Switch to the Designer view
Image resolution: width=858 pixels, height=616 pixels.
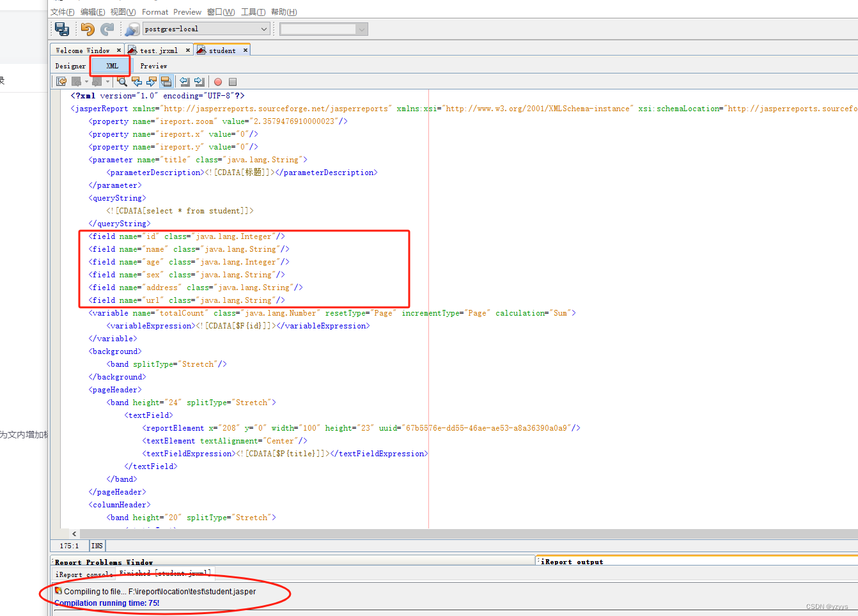70,65
